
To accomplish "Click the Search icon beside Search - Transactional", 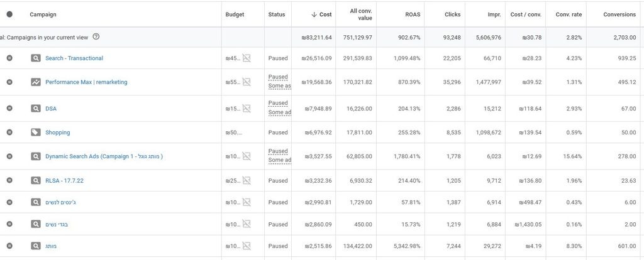I will click(x=36, y=58).
